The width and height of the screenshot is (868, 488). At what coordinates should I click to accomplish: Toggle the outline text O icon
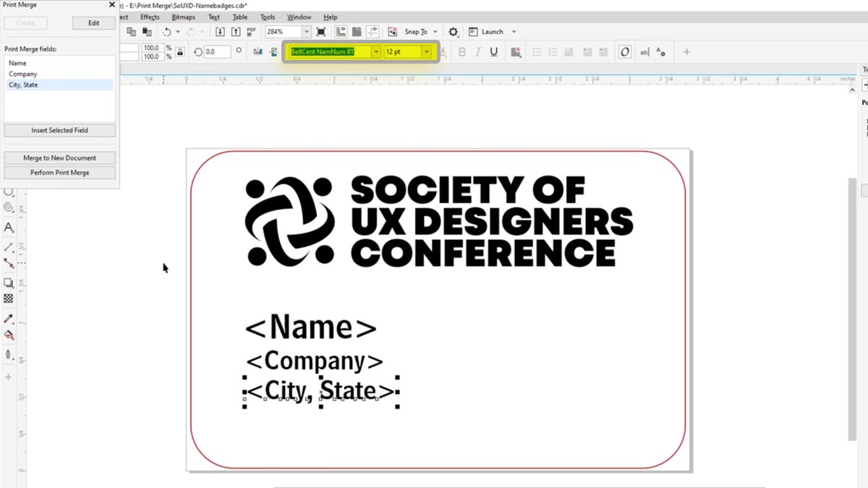(x=624, y=51)
